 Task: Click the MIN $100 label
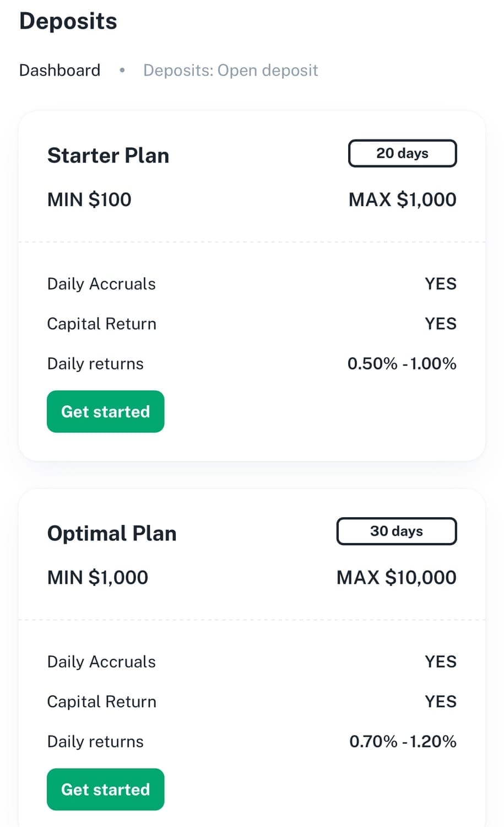click(x=89, y=200)
